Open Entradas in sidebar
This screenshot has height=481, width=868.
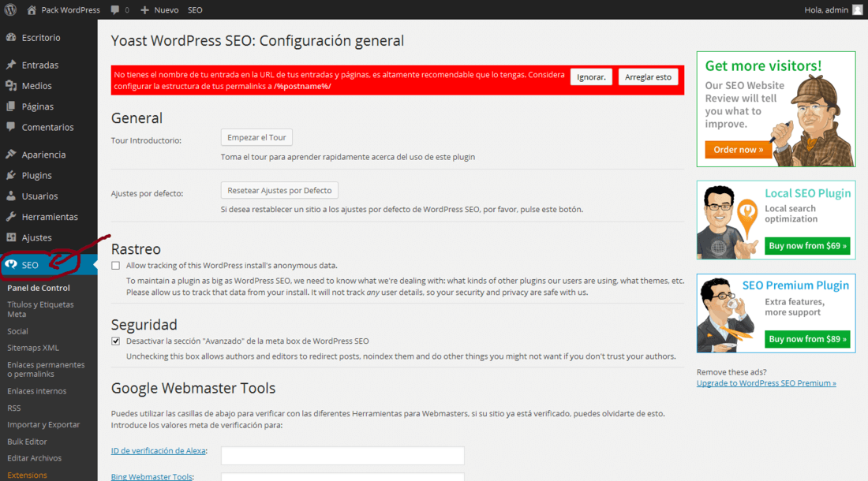coord(40,65)
